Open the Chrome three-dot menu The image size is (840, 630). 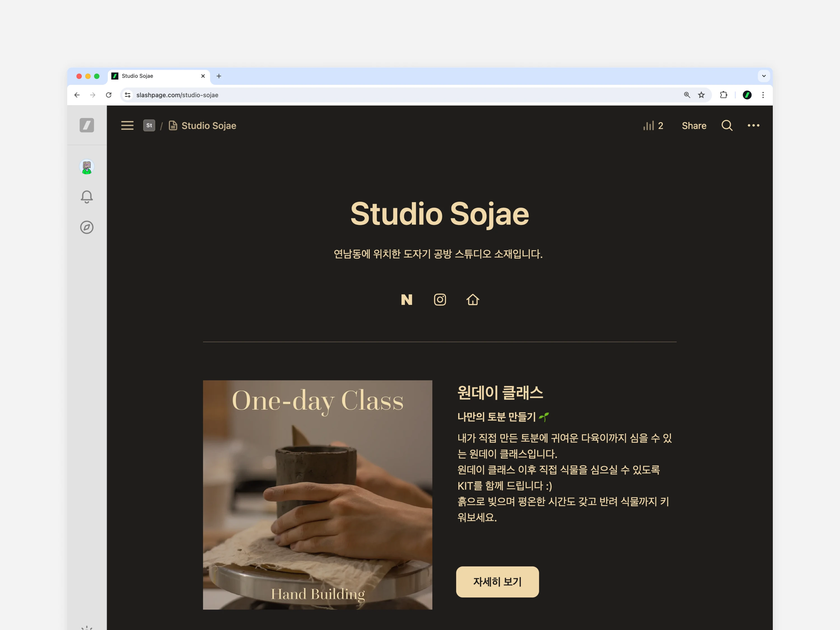pos(763,95)
